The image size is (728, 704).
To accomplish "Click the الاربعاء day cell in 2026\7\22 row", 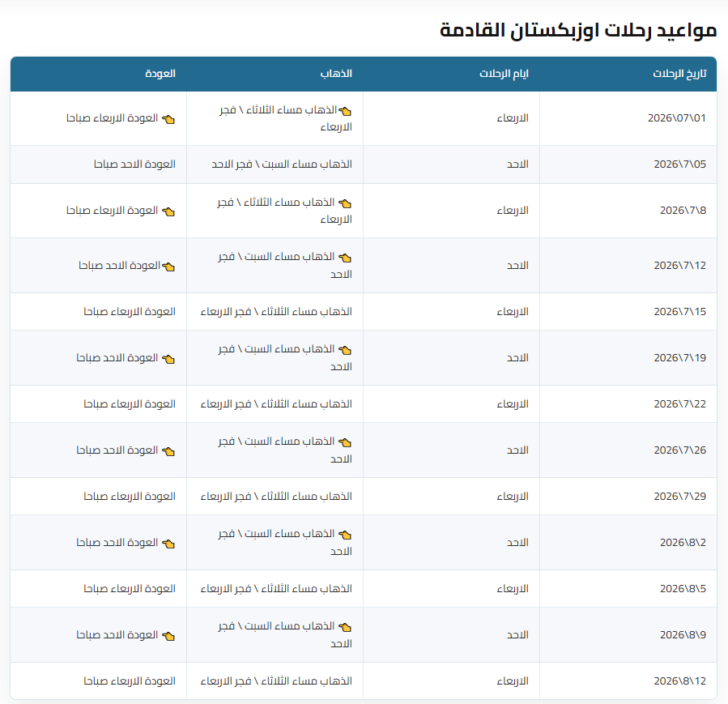I will 513,404.
